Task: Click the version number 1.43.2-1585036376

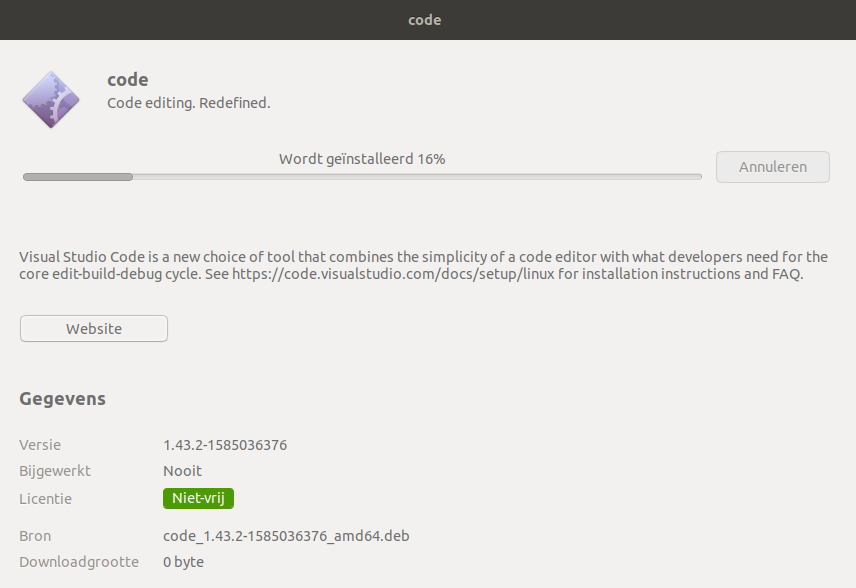Action: coord(225,445)
